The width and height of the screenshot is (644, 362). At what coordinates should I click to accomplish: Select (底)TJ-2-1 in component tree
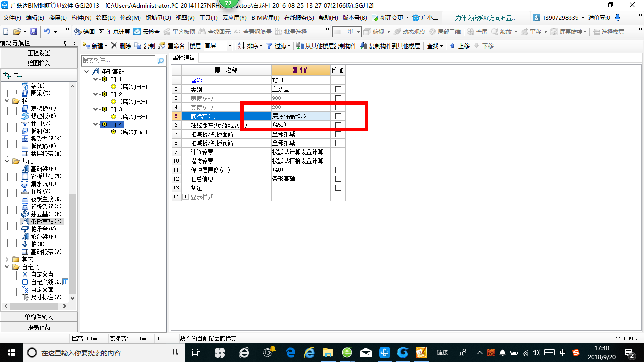tap(133, 102)
